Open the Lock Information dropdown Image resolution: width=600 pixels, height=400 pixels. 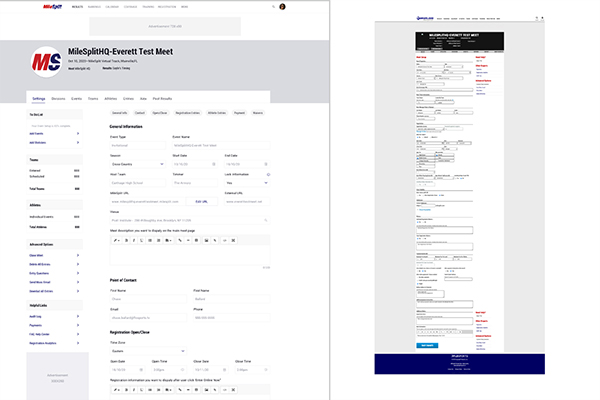click(x=248, y=183)
